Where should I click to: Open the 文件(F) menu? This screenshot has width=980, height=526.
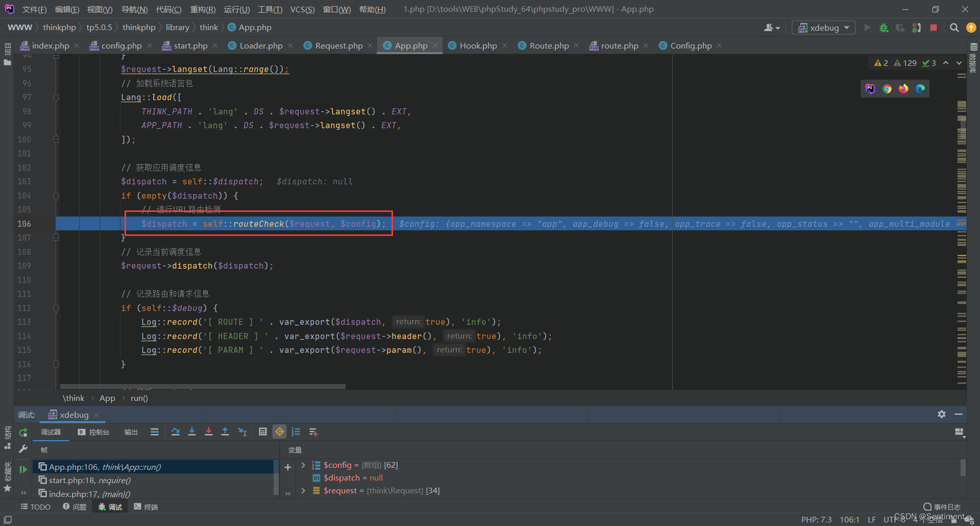[x=34, y=9]
